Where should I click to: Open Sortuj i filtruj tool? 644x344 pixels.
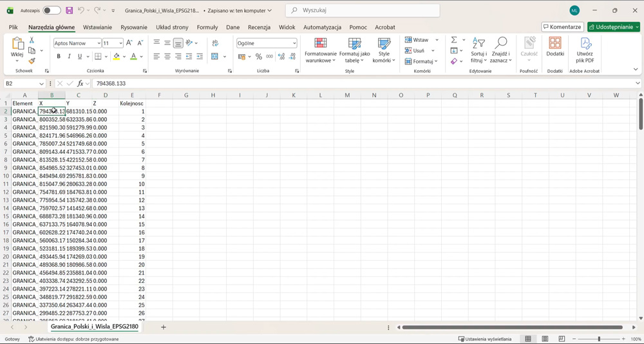pyautogui.click(x=479, y=50)
